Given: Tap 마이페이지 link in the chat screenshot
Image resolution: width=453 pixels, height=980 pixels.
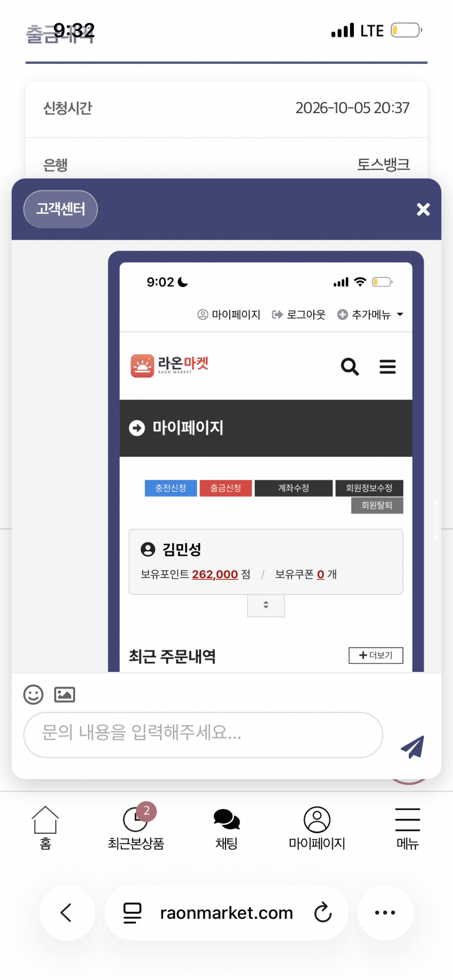Looking at the screenshot, I should [x=229, y=314].
